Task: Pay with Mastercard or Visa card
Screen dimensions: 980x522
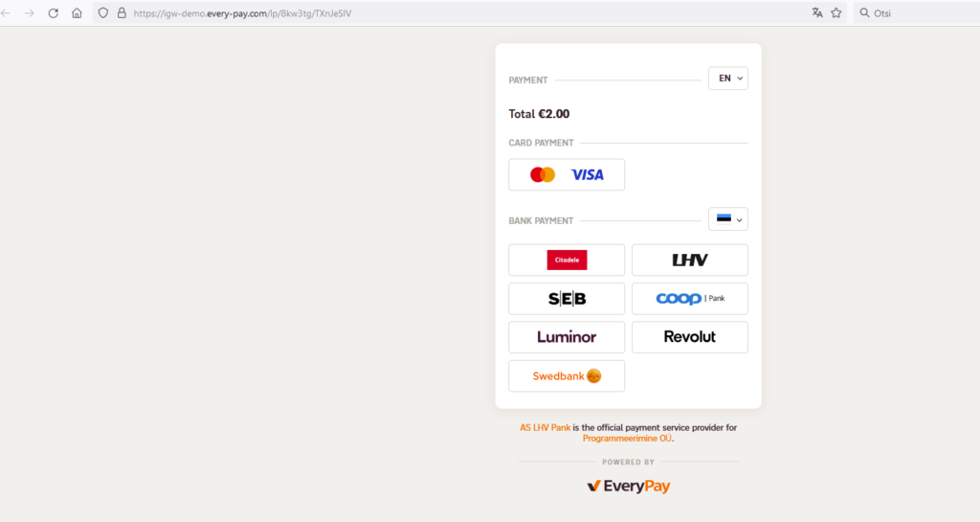Action: tap(567, 174)
